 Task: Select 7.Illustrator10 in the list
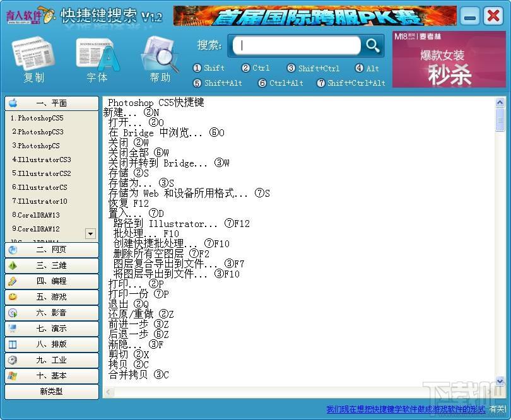[40, 201]
